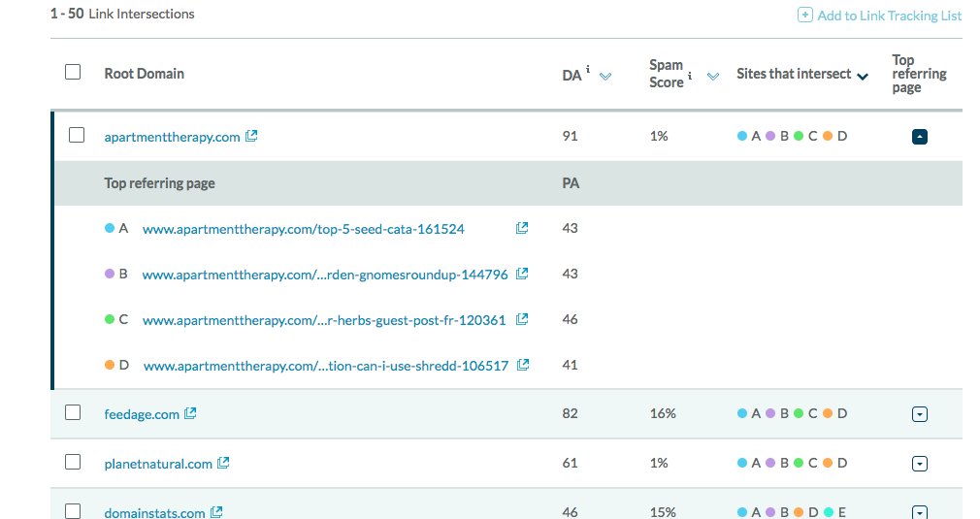This screenshot has width=980, height=519.
Task: Open the herbs-guest-post-fr-120361 page link
Action: click(324, 320)
